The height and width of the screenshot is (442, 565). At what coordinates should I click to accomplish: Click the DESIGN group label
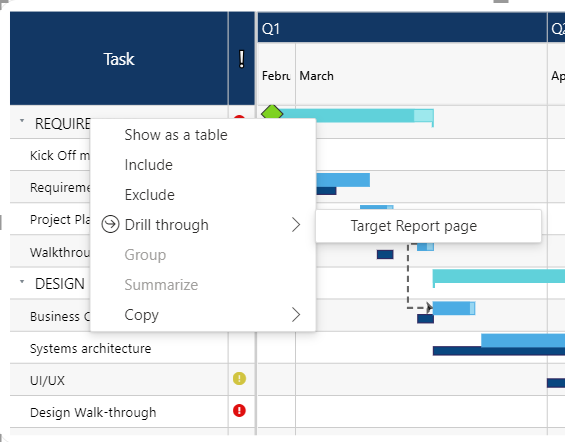coord(60,284)
